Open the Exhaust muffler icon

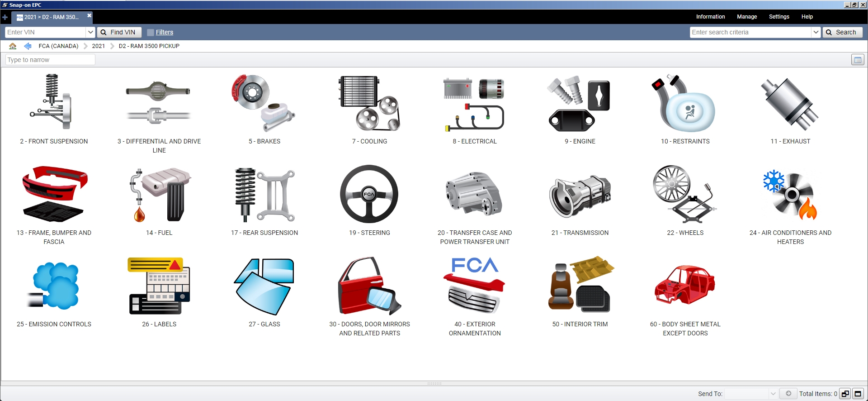[x=790, y=104]
